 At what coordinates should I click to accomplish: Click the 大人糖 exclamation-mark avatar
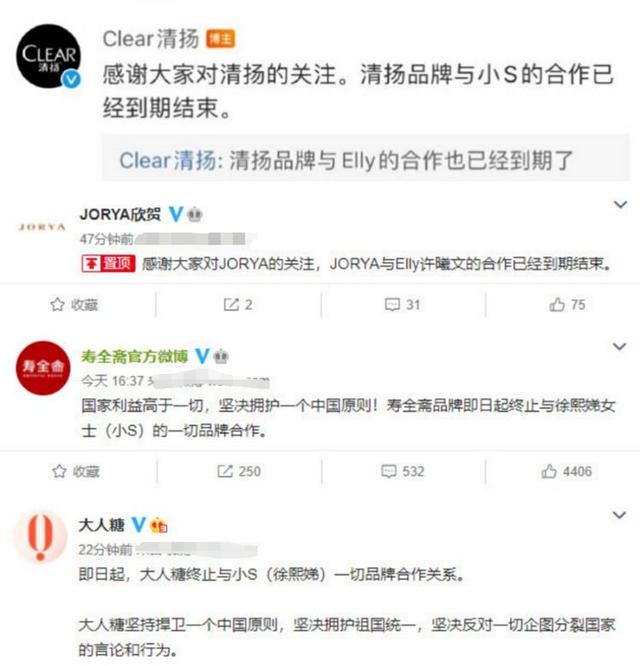click(40, 535)
